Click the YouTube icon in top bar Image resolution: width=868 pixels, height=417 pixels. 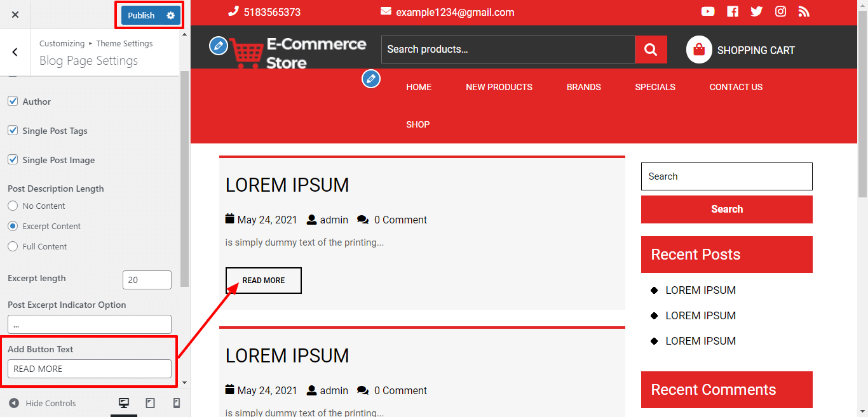click(708, 11)
